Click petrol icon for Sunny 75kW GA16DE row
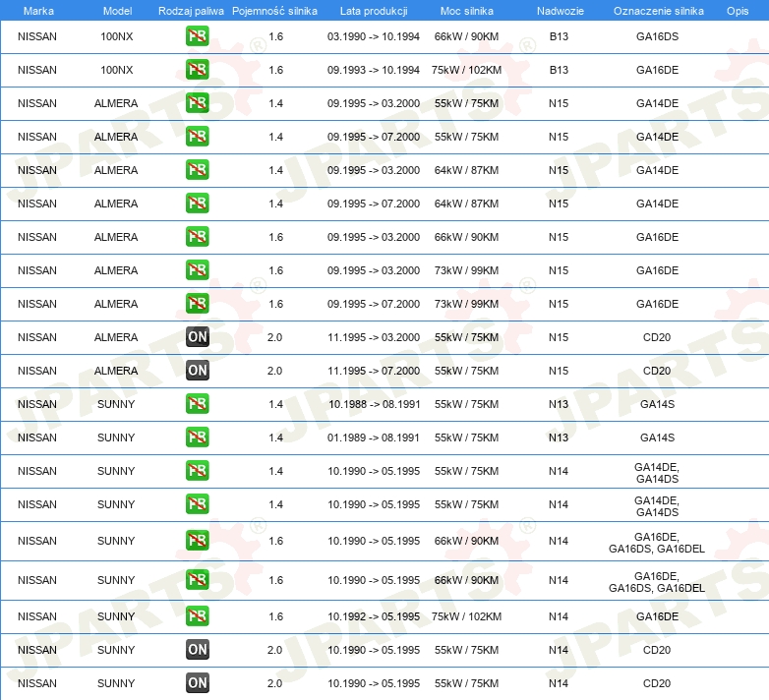Screen dimensions: 769x700 tap(197, 616)
